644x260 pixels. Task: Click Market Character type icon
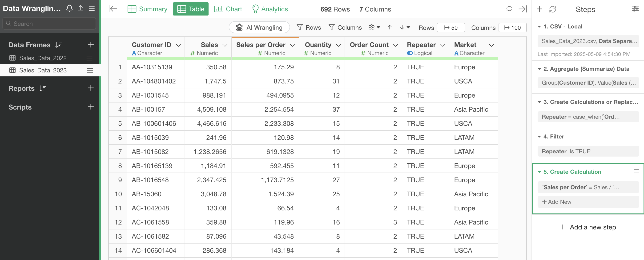(x=456, y=53)
